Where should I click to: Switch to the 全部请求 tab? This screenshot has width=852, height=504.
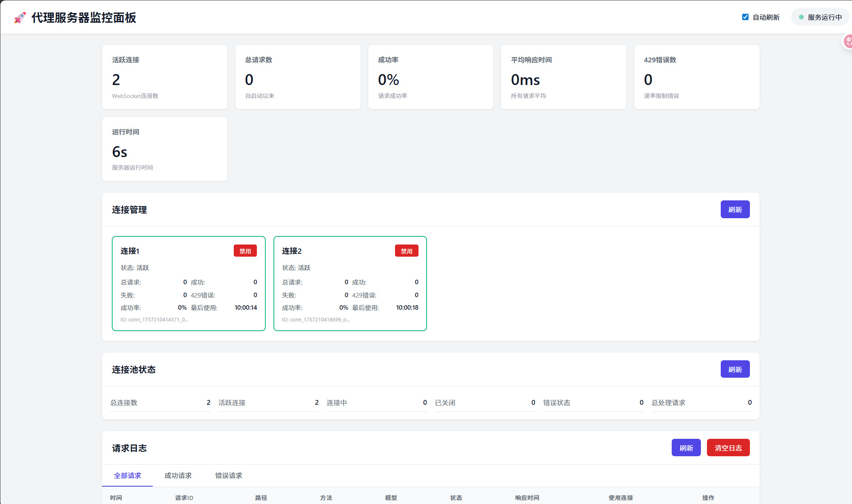point(127,476)
